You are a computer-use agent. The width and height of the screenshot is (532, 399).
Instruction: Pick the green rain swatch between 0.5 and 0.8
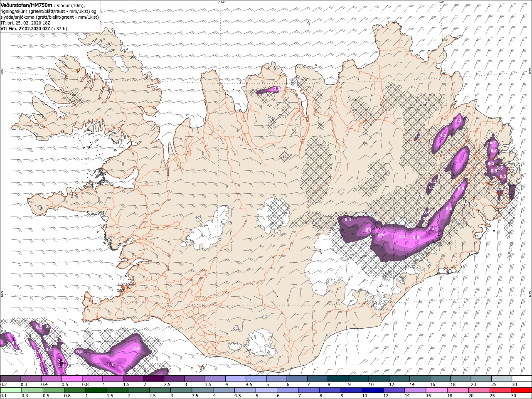54,390
